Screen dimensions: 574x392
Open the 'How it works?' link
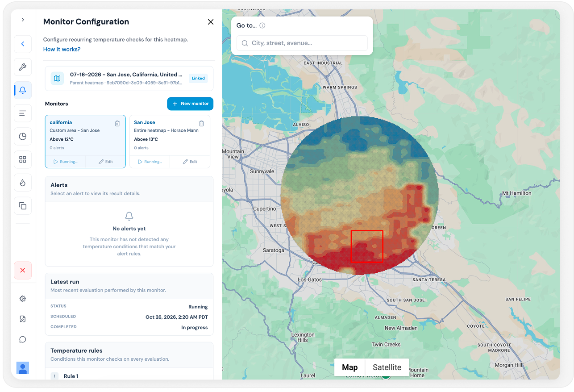tap(62, 50)
